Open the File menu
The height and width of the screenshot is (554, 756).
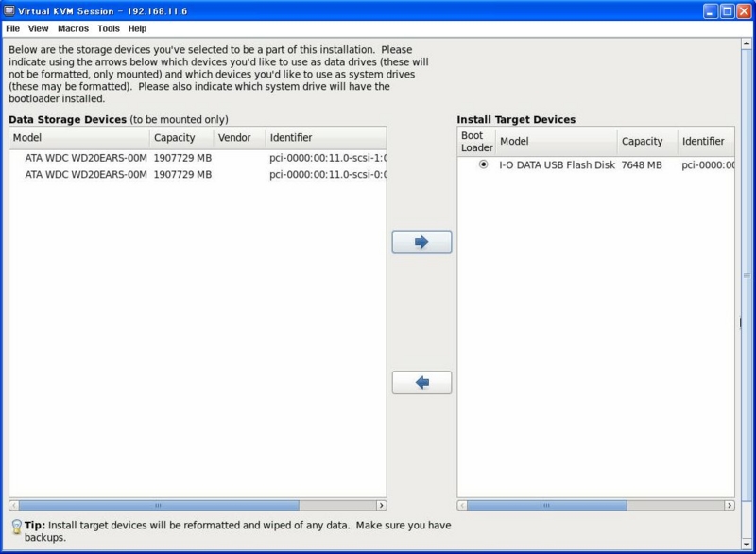tap(12, 28)
